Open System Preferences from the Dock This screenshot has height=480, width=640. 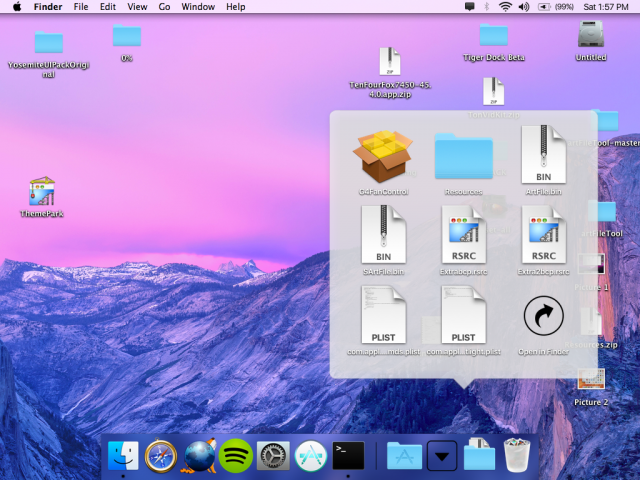(x=273, y=456)
